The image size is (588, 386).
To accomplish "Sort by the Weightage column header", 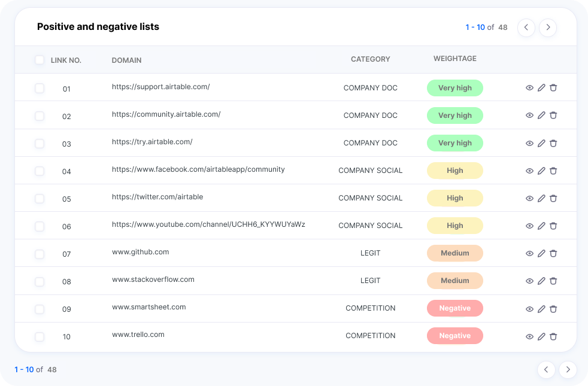I will coord(455,59).
